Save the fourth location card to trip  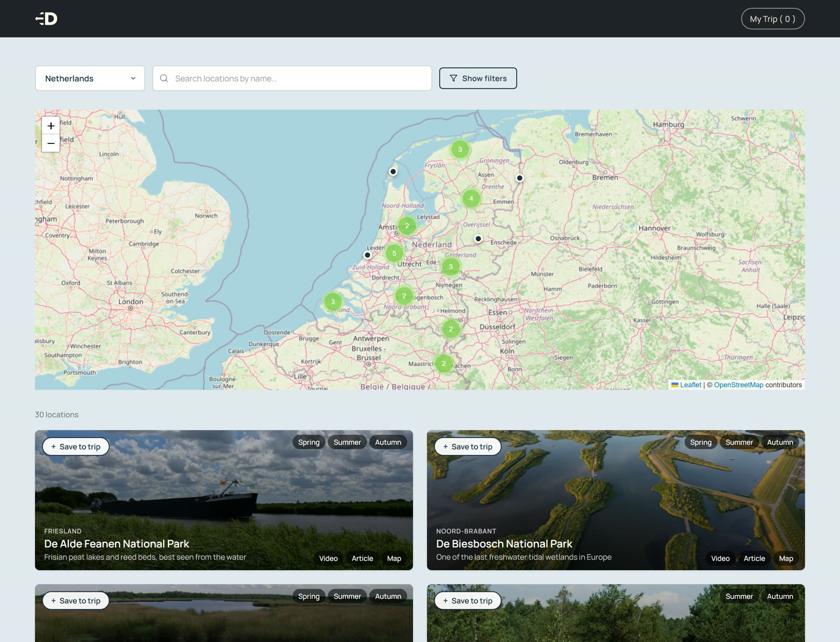pos(468,600)
